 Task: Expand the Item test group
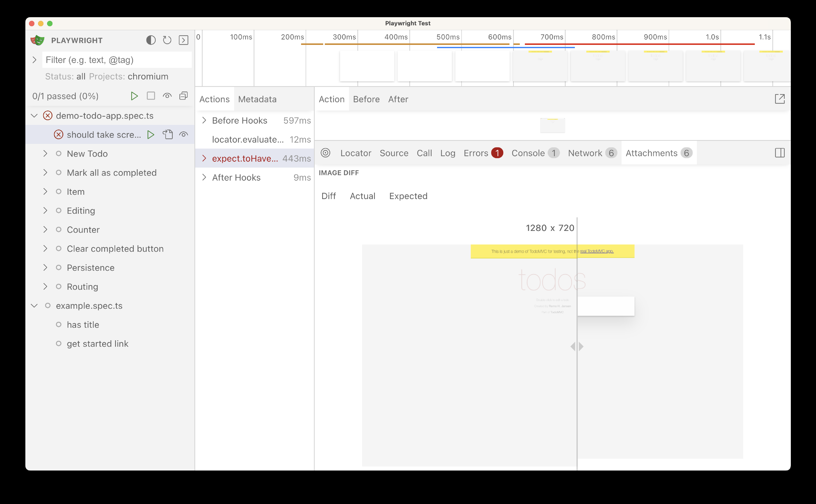pos(45,192)
